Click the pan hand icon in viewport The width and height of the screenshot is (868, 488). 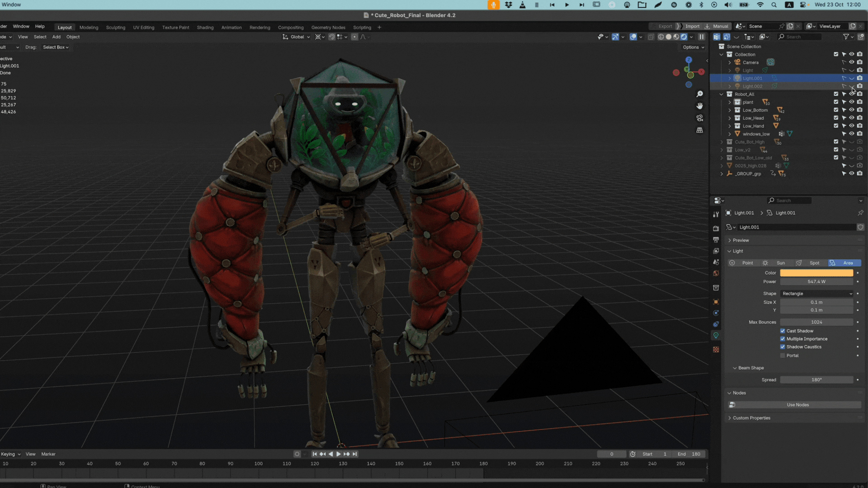[699, 106]
